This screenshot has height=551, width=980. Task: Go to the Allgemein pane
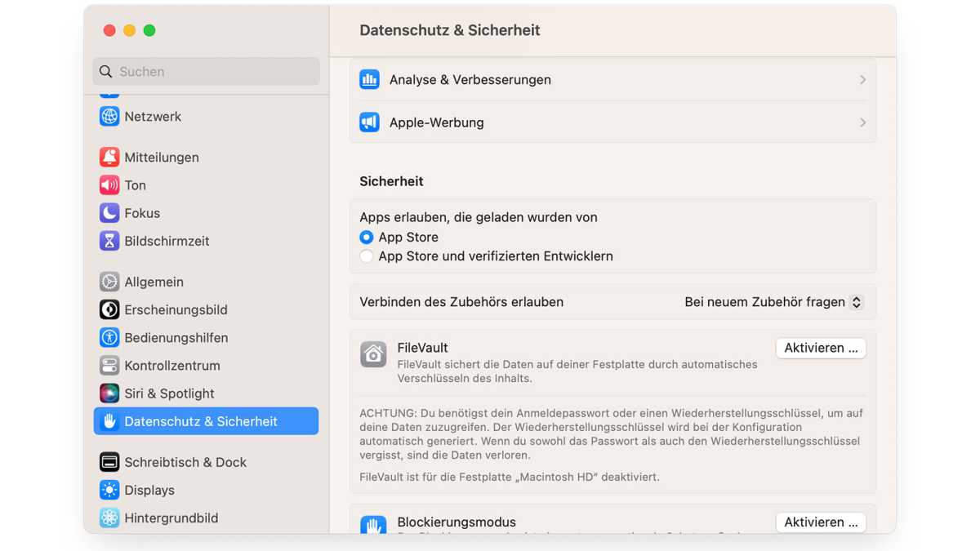pos(206,282)
